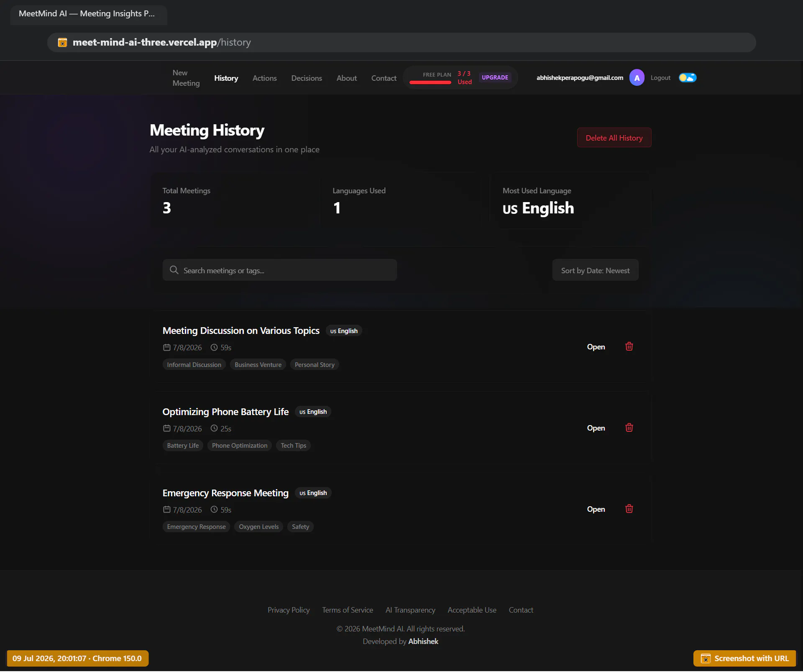Click the site icon in address bar
The image size is (803, 672).
(62, 43)
